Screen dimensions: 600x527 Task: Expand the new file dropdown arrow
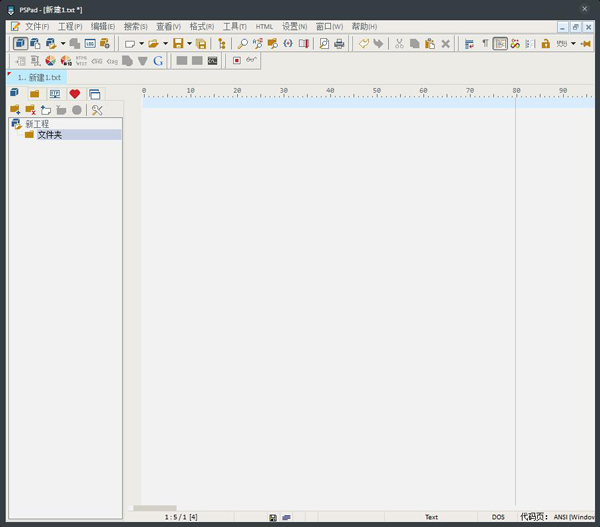[x=141, y=43]
